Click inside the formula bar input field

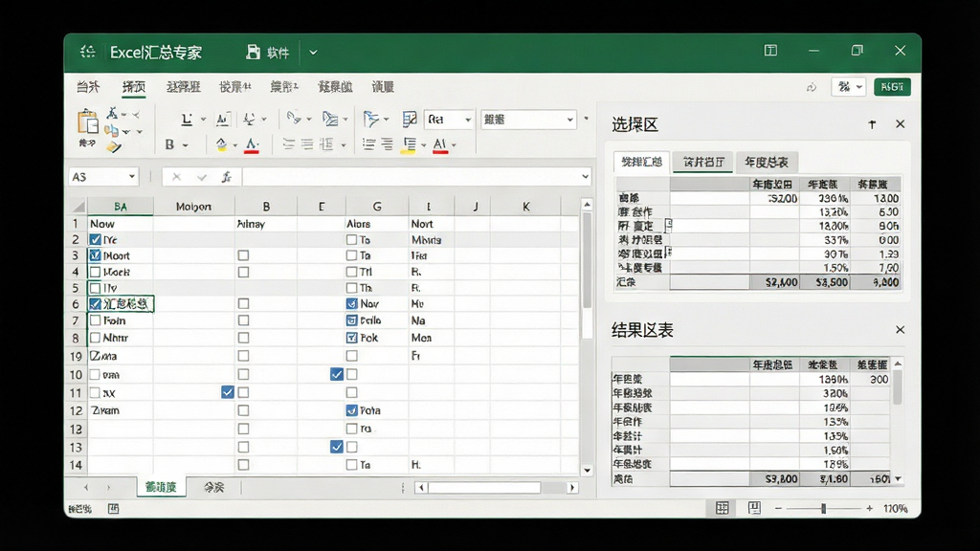point(411,177)
